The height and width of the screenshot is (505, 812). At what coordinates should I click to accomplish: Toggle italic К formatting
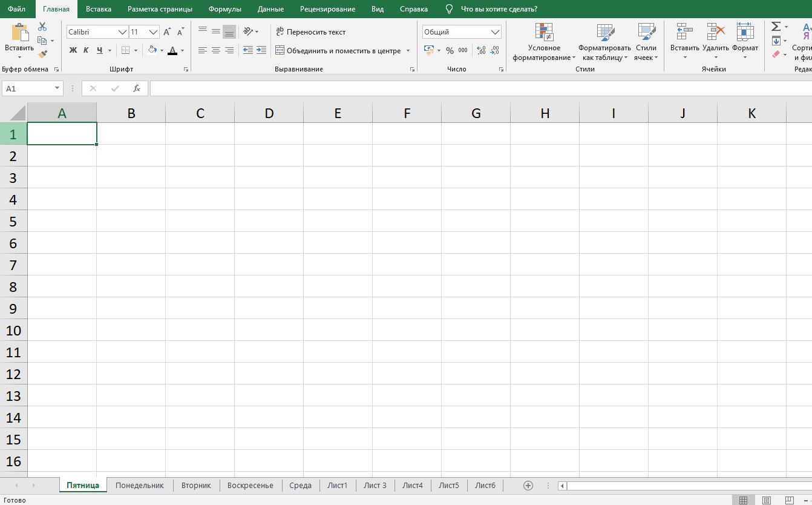pyautogui.click(x=86, y=50)
